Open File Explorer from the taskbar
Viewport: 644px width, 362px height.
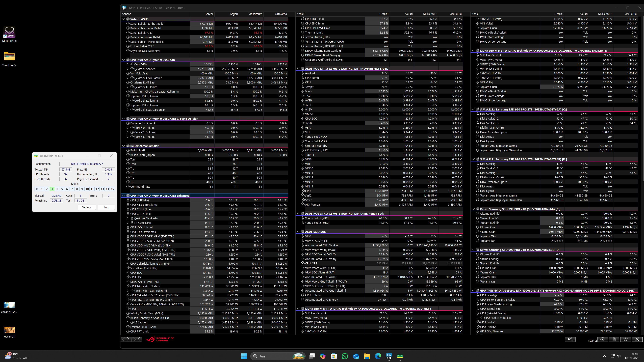pos(367,356)
